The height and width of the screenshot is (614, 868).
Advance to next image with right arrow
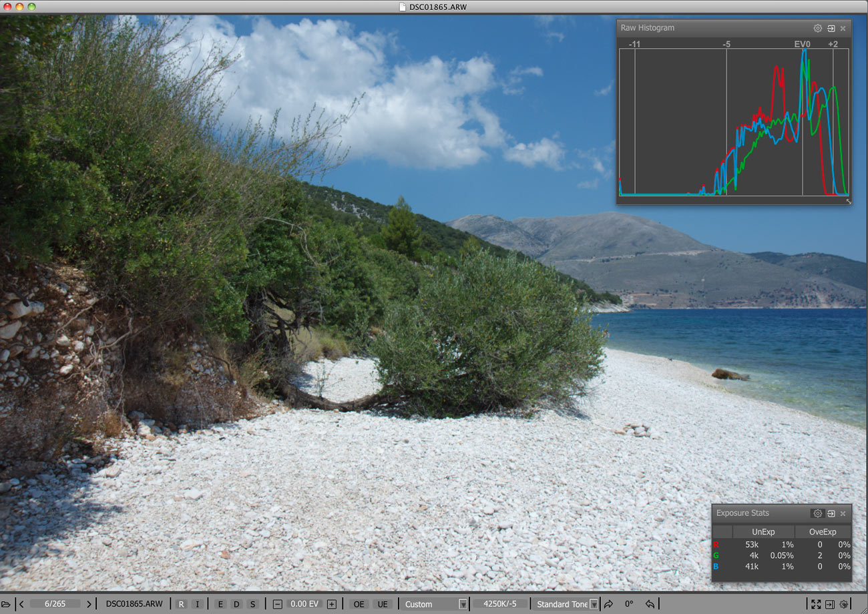(89, 604)
